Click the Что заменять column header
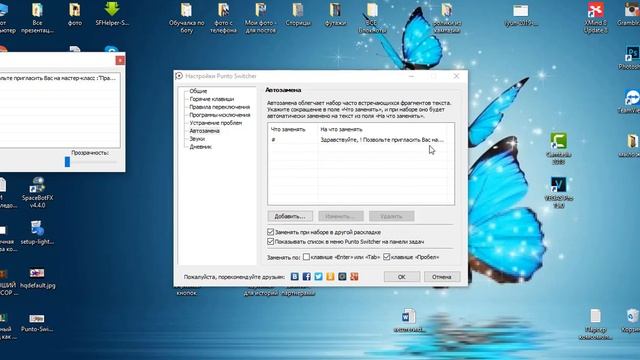The image size is (640, 360). click(288, 129)
